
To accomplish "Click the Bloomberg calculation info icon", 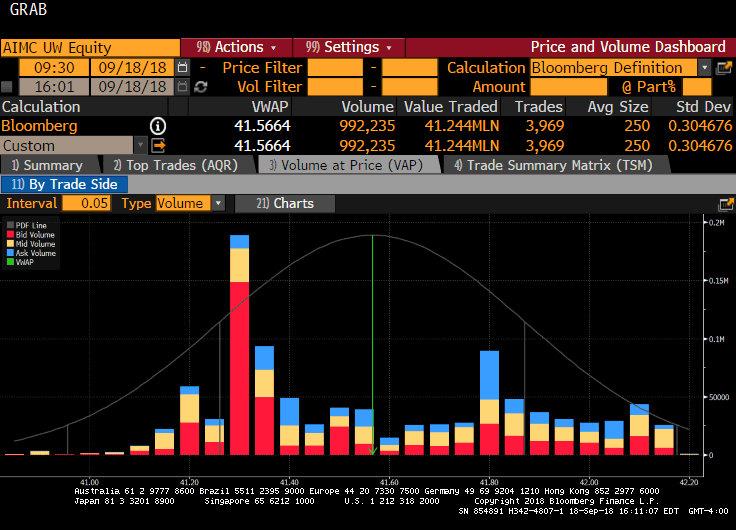I will (157, 126).
